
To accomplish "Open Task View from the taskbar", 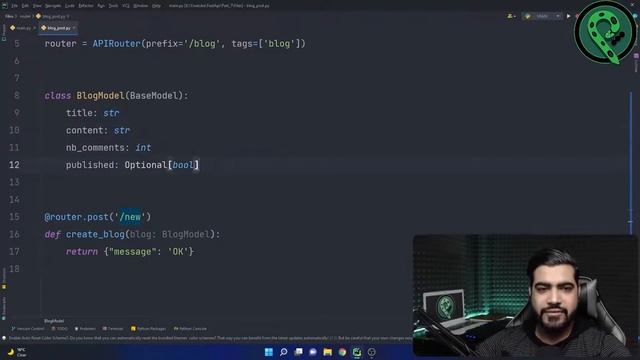I will pyautogui.click(x=298, y=352).
